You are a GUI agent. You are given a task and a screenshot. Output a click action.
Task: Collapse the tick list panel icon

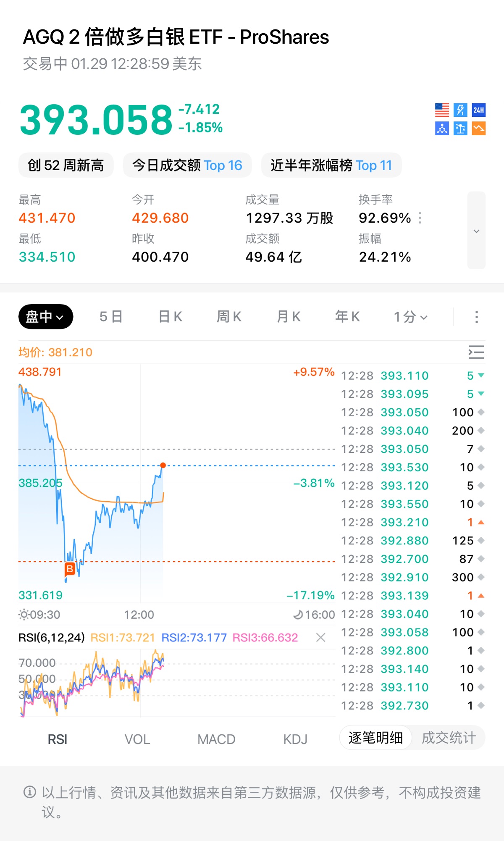click(x=476, y=352)
